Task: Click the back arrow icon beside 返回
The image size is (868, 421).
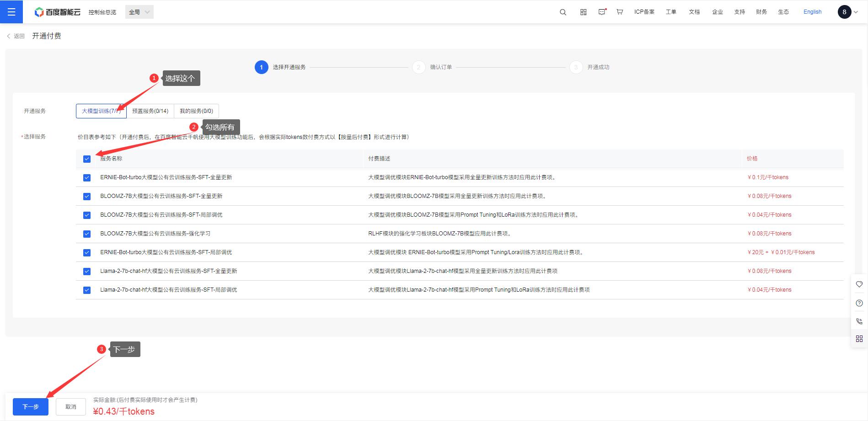Action: [x=8, y=36]
